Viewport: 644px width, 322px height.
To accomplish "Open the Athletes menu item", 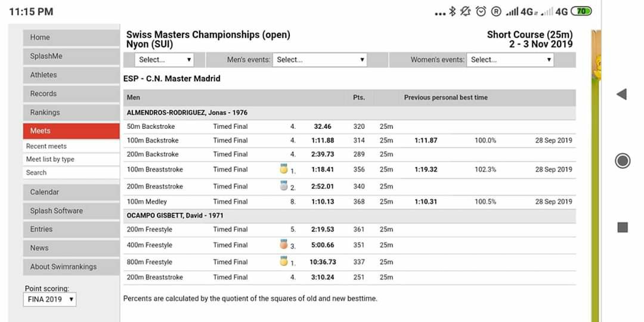I will pyautogui.click(x=71, y=75).
